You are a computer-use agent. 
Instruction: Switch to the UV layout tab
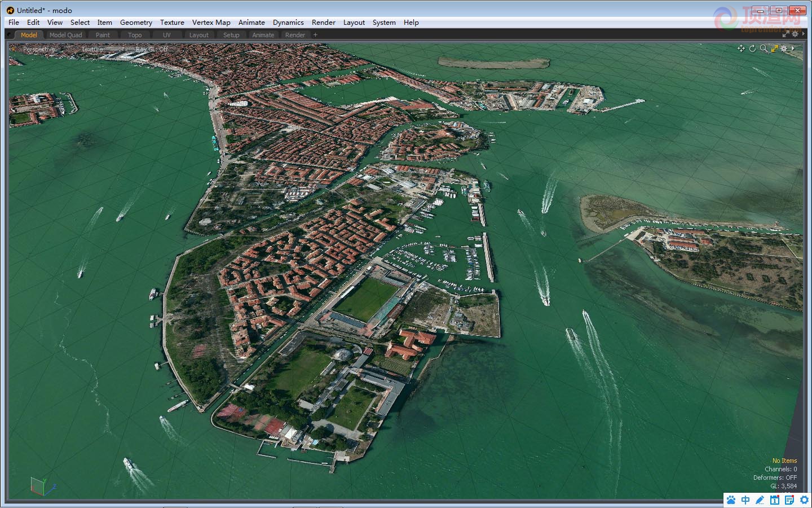167,35
